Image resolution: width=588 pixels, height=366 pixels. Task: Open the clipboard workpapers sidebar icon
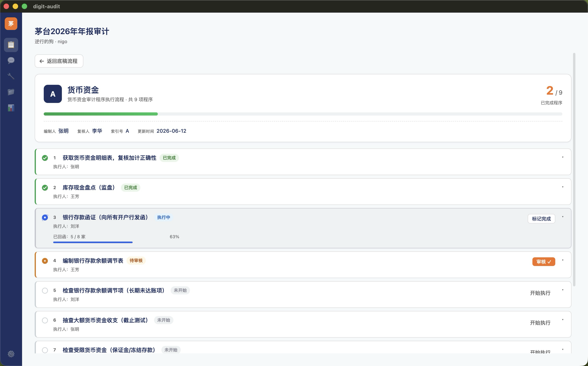click(11, 45)
